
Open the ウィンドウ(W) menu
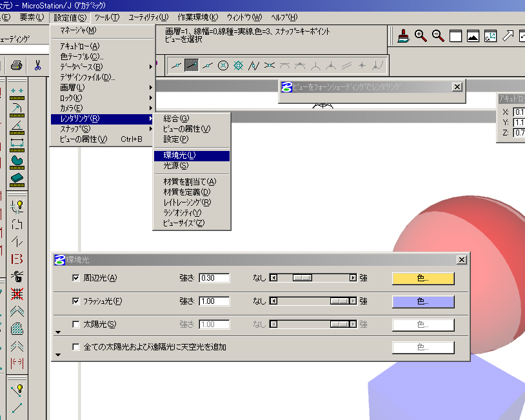click(x=244, y=17)
